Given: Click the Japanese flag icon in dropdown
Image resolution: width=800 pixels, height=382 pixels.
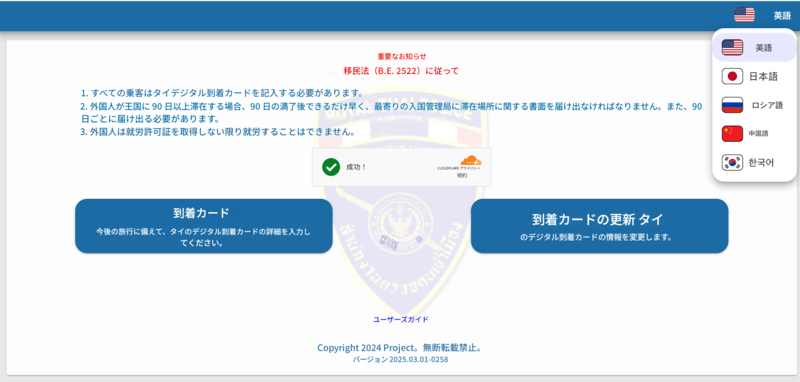Looking at the screenshot, I should point(732,77).
